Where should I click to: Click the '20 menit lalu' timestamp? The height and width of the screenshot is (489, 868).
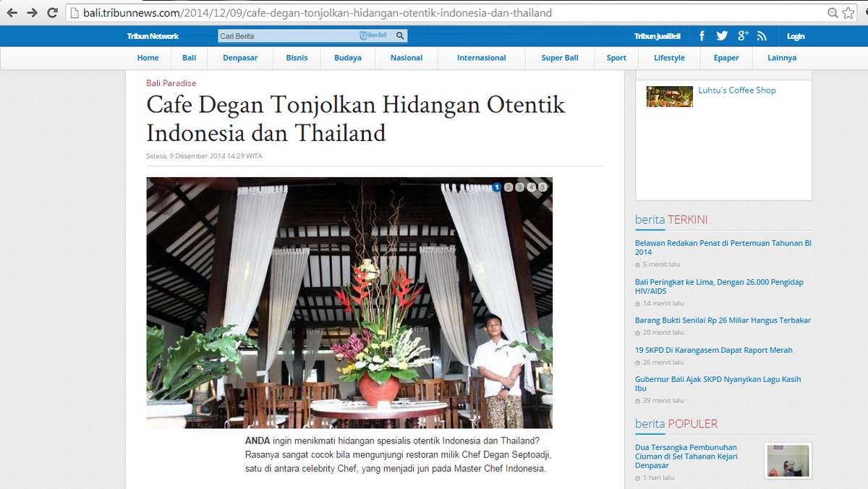[663, 333]
